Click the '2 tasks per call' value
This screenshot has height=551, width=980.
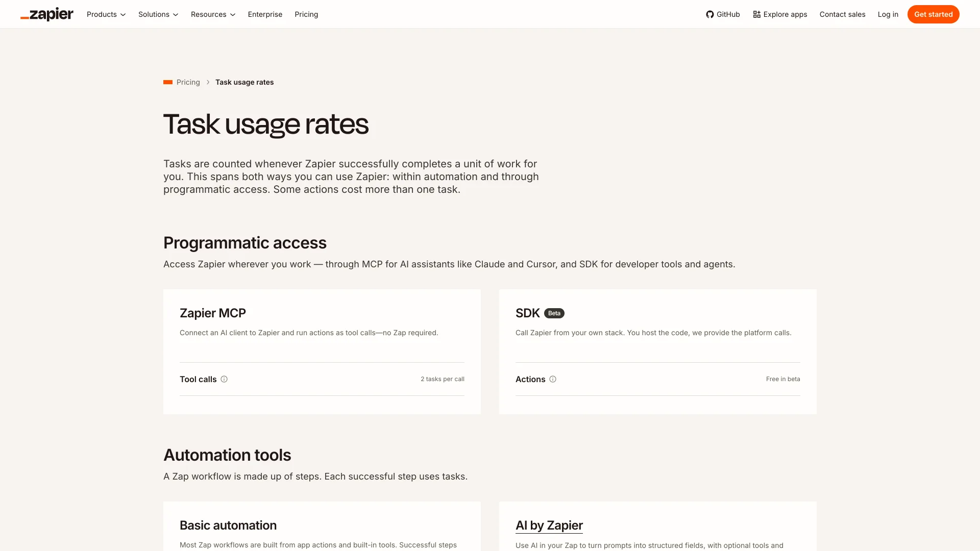(x=443, y=379)
